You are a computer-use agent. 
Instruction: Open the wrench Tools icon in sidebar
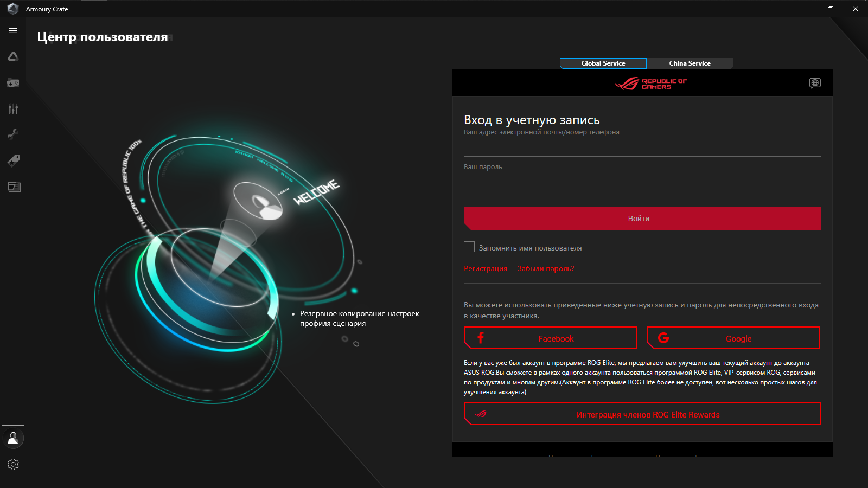pyautogui.click(x=13, y=134)
